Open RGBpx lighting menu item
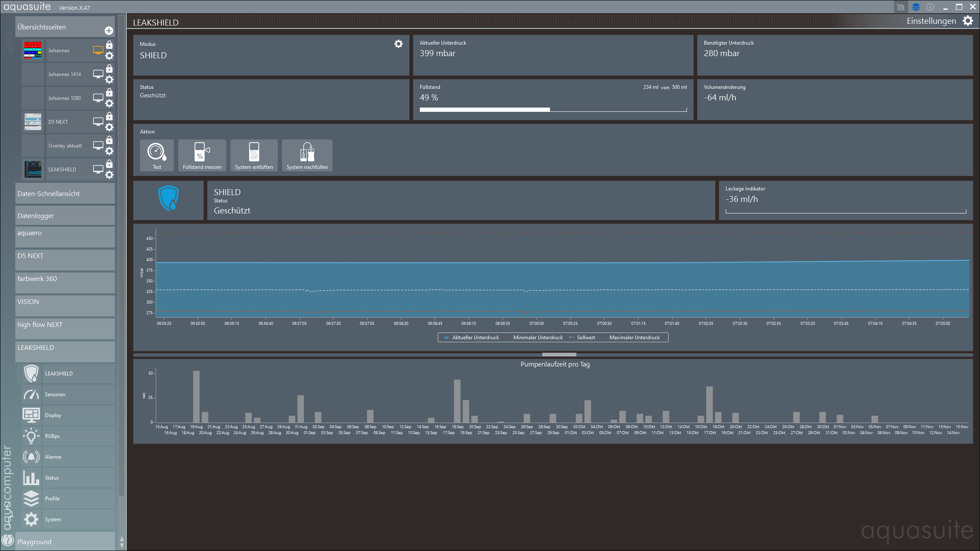This screenshot has width=980, height=551. pyautogui.click(x=68, y=436)
